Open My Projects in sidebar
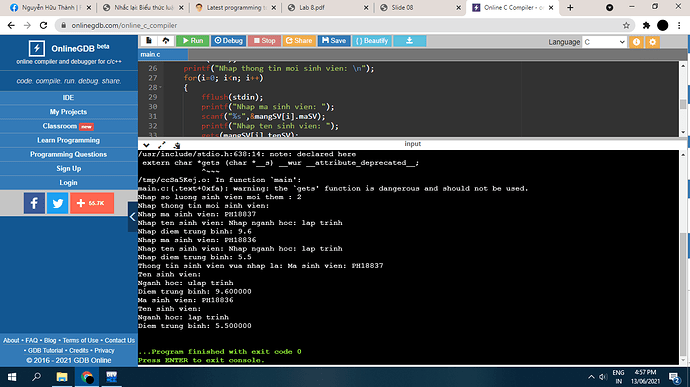This screenshot has height=387, width=690. (x=68, y=112)
